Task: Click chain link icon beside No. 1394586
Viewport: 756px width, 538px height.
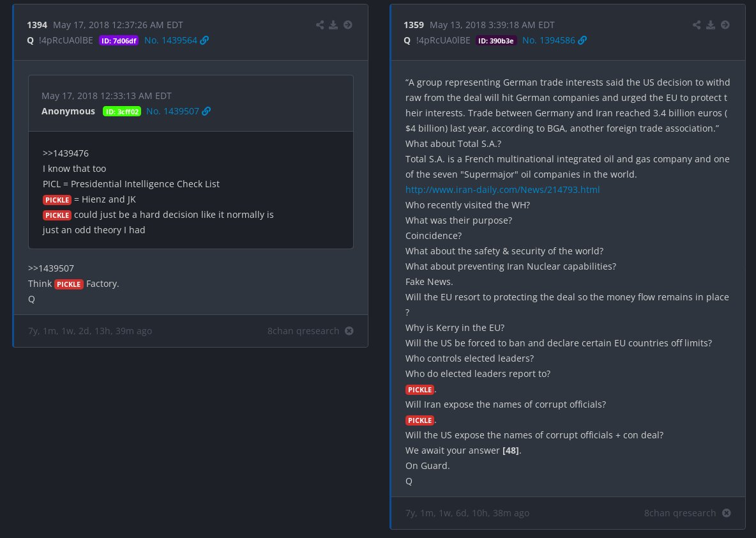Action: [582, 40]
